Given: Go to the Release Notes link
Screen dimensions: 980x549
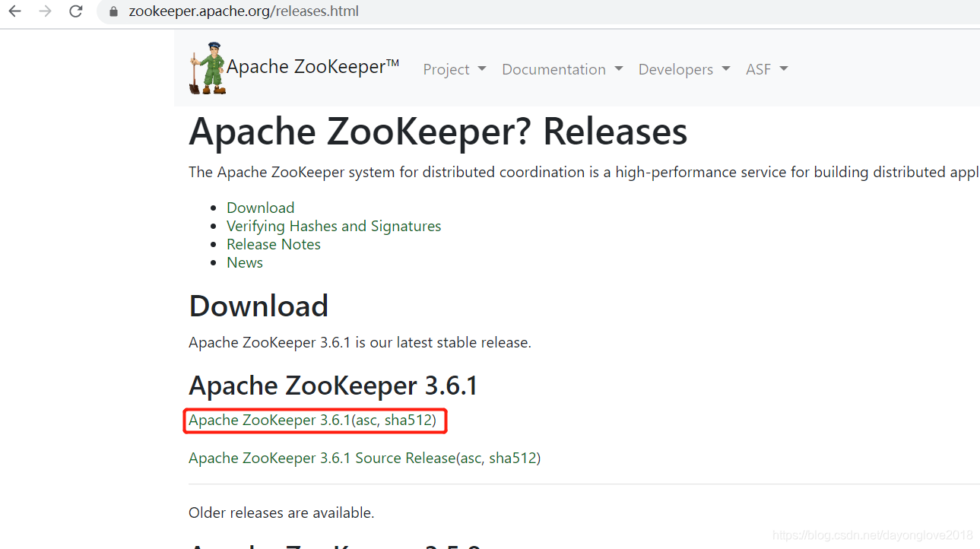Looking at the screenshot, I should [x=274, y=244].
